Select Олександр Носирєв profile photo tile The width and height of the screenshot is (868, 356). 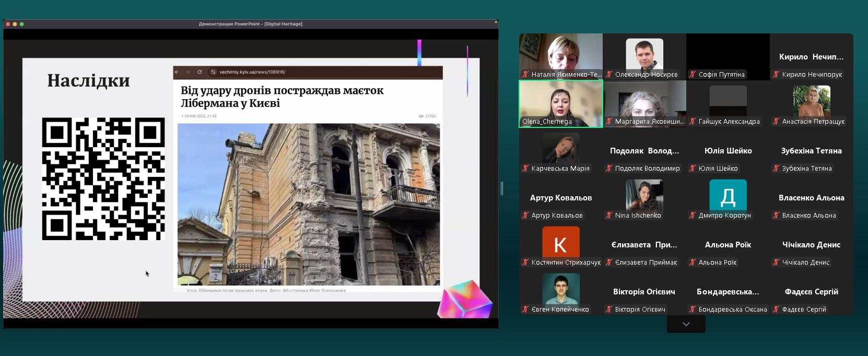(644, 57)
